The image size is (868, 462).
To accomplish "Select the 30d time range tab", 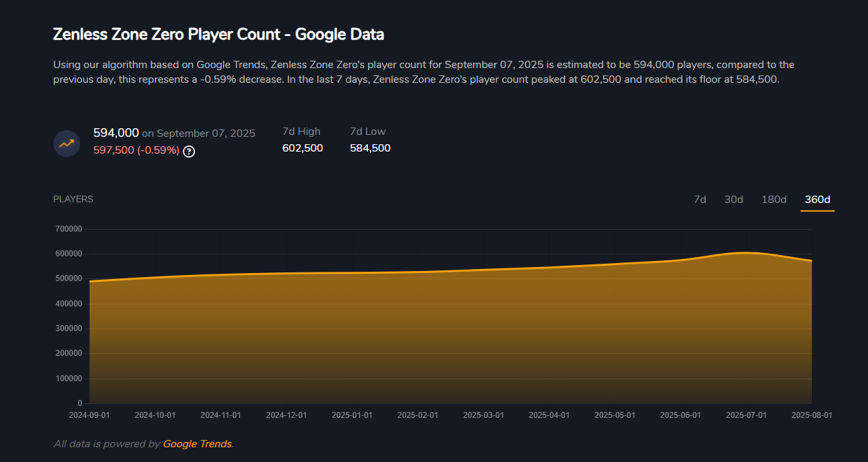I will (x=734, y=200).
